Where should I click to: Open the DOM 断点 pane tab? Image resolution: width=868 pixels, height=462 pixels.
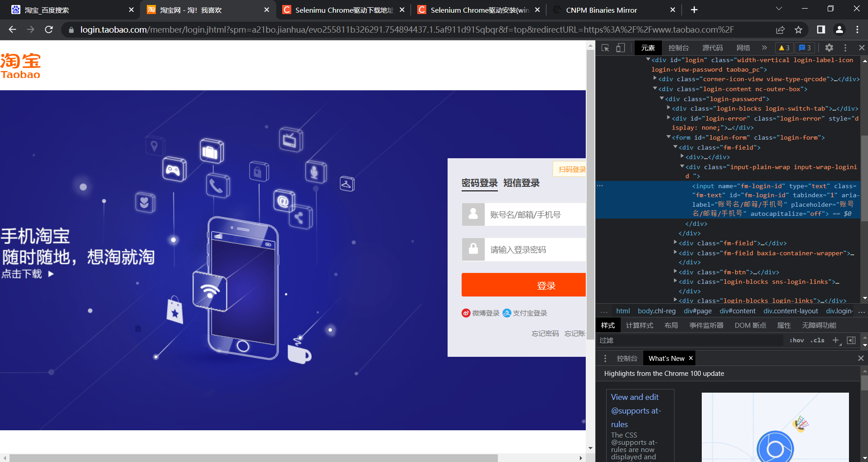750,326
